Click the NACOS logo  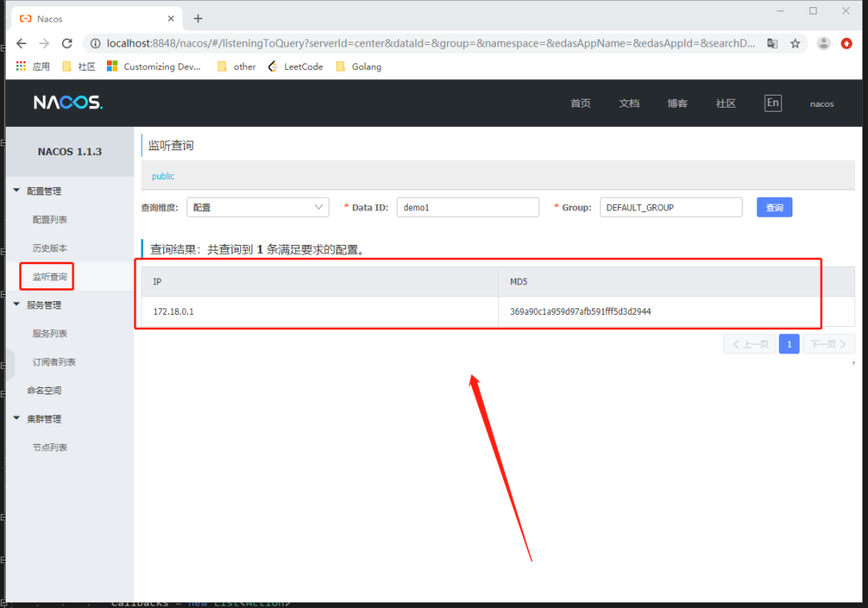[x=68, y=102]
